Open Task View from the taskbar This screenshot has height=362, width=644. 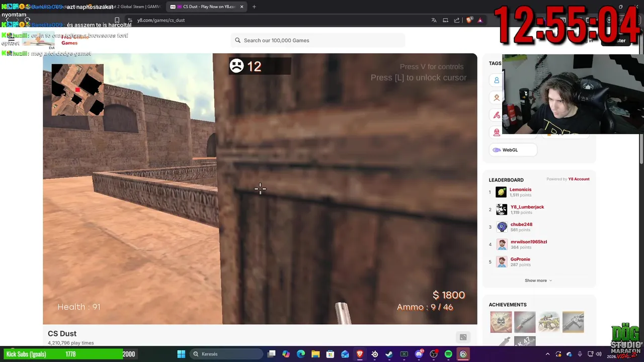[x=272, y=354]
